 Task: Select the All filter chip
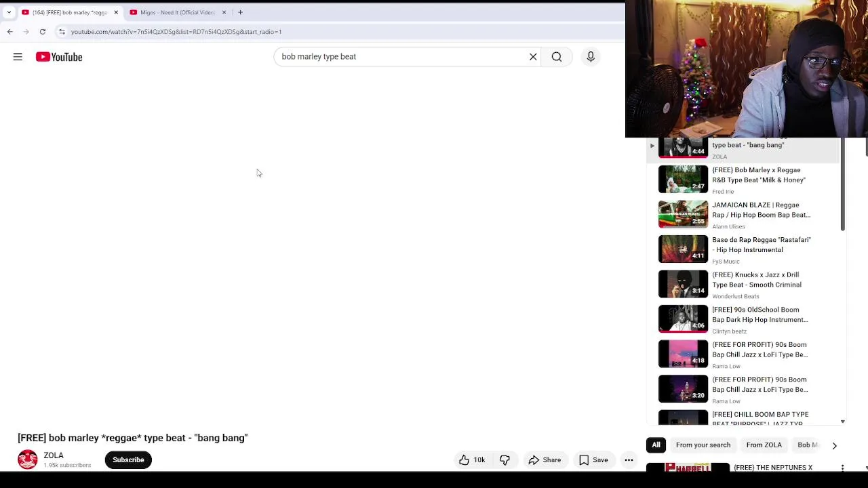point(656,445)
